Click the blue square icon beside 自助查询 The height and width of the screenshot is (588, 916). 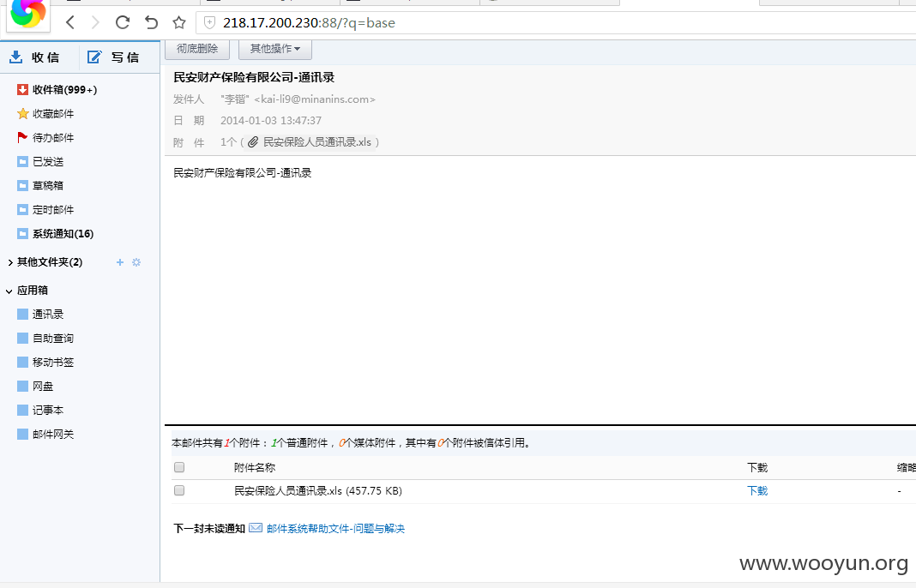point(23,338)
